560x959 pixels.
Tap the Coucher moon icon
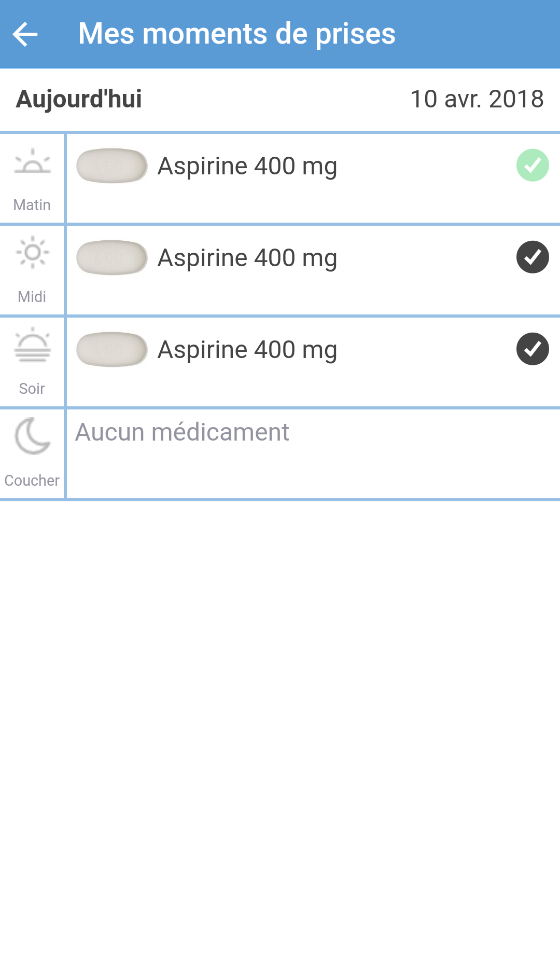[33, 436]
